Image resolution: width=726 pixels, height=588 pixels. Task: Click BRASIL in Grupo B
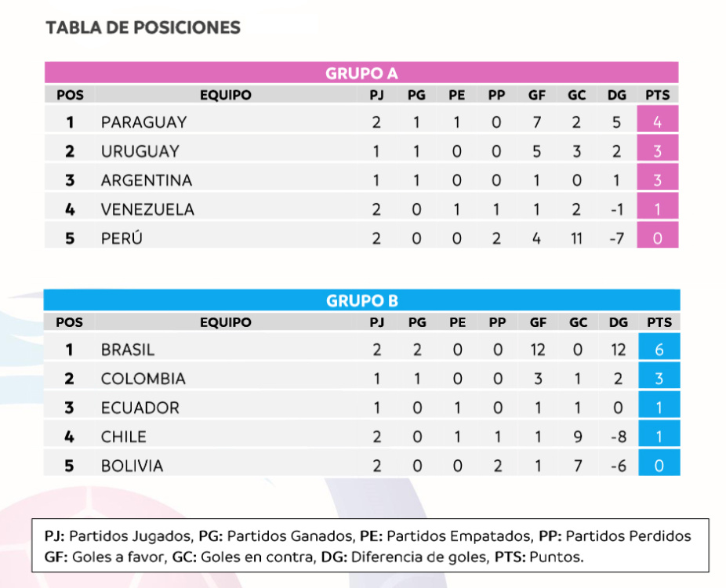[x=128, y=350]
